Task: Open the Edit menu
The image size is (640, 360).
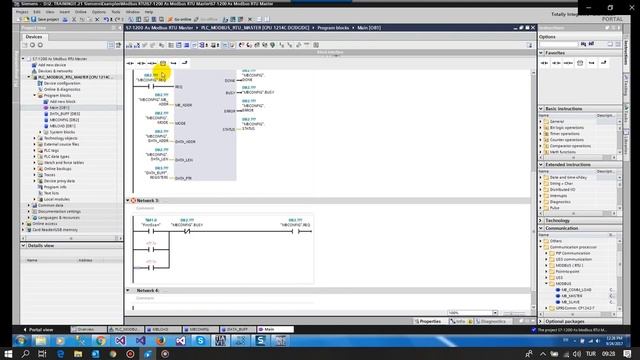Action: coord(37,12)
